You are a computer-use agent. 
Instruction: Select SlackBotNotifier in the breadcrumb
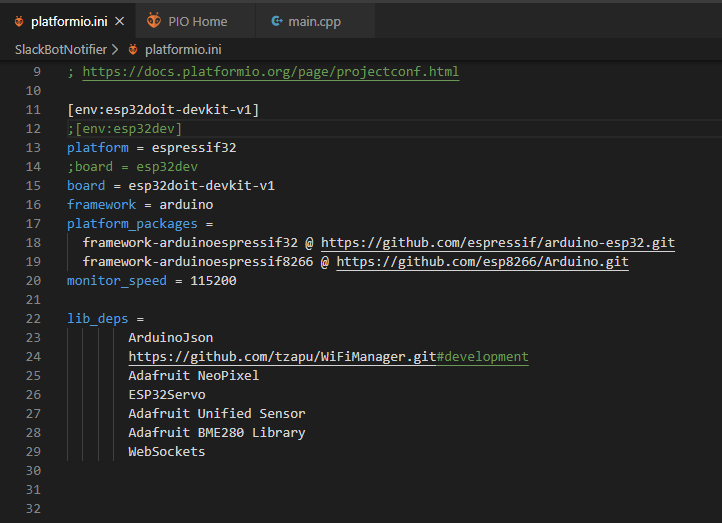coord(61,49)
